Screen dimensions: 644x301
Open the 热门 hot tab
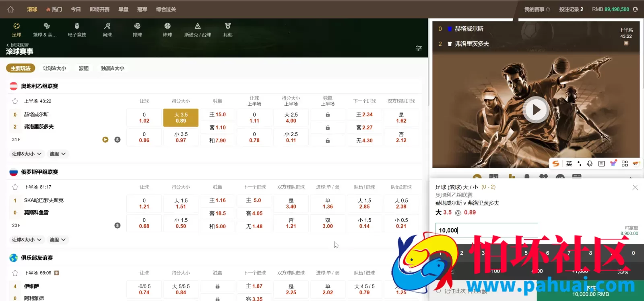[54, 9]
